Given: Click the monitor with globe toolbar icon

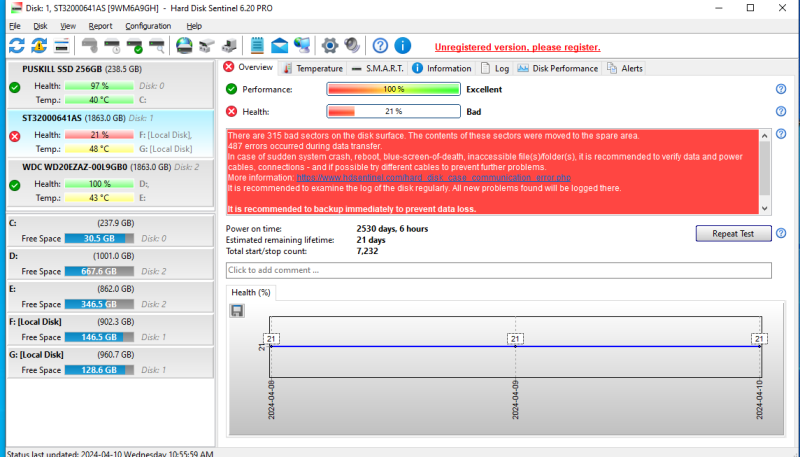Looking at the screenshot, I should coord(302,46).
